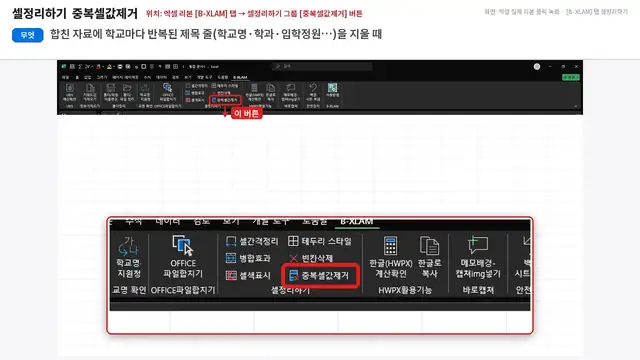Click 중복셀값제거 in the enlarged ribbon view
This screenshot has width=640, height=360.
pyautogui.click(x=320, y=276)
